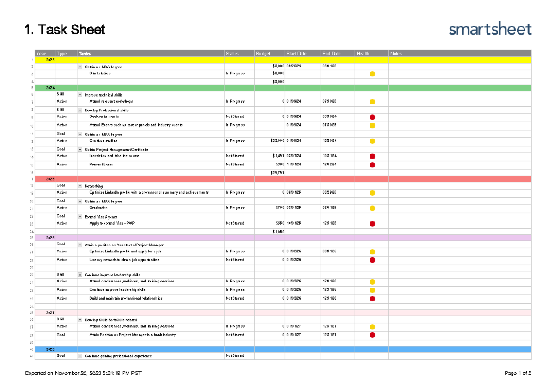Select the red health indicator for Seek out a mentor

(x=372, y=116)
